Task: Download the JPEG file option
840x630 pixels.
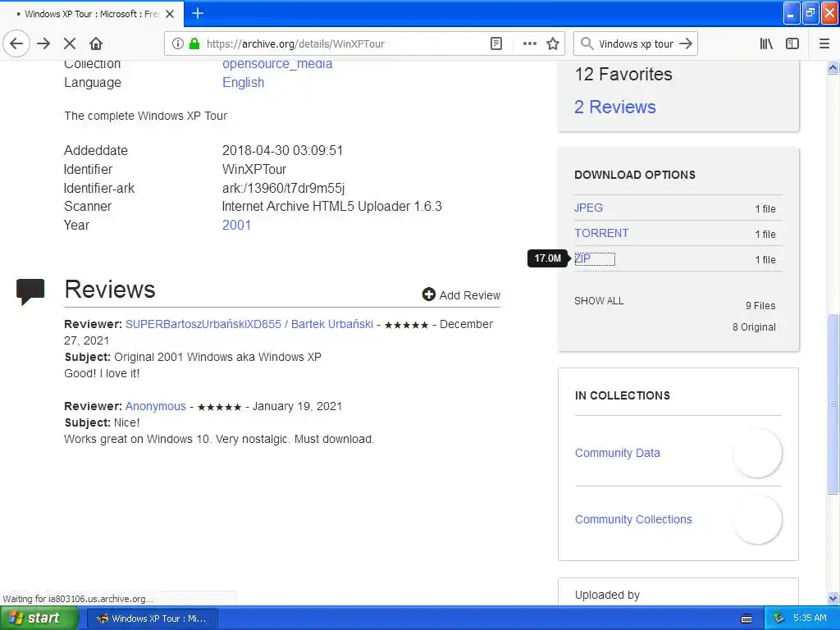Action: tap(588, 208)
